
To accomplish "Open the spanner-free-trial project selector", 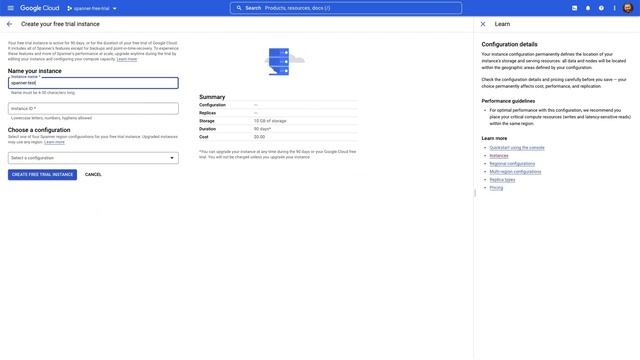I will coord(92,8).
